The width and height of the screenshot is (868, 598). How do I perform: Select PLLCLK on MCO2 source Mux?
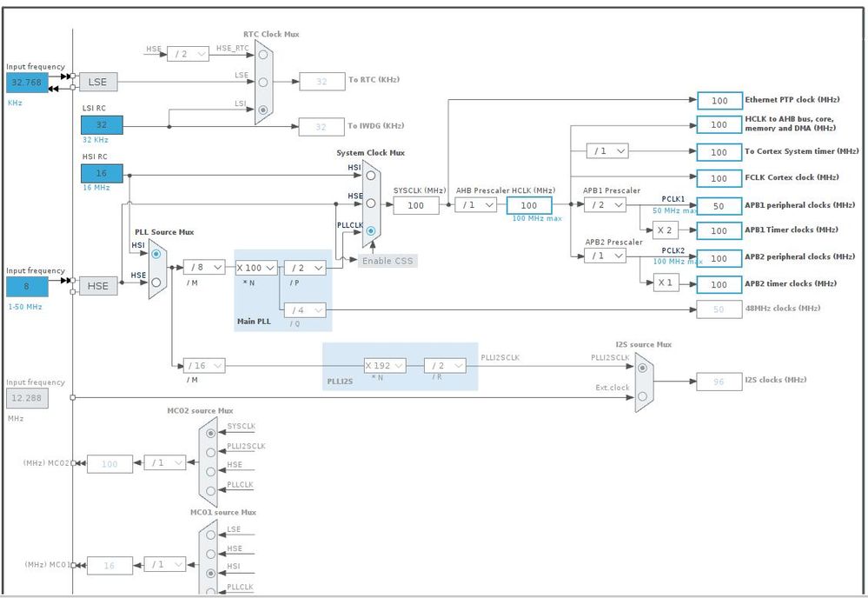(210, 491)
